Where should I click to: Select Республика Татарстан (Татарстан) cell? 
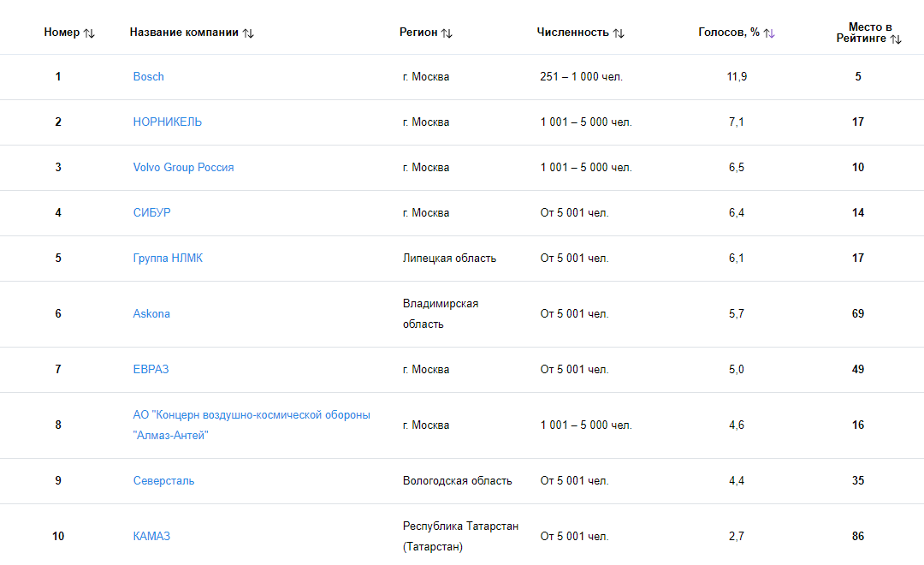tap(461, 536)
